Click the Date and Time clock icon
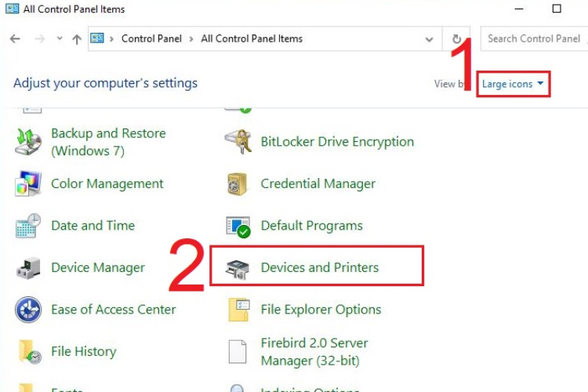 [x=29, y=226]
